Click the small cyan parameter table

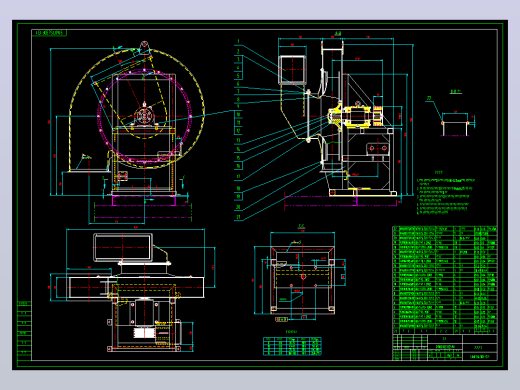[292, 346]
